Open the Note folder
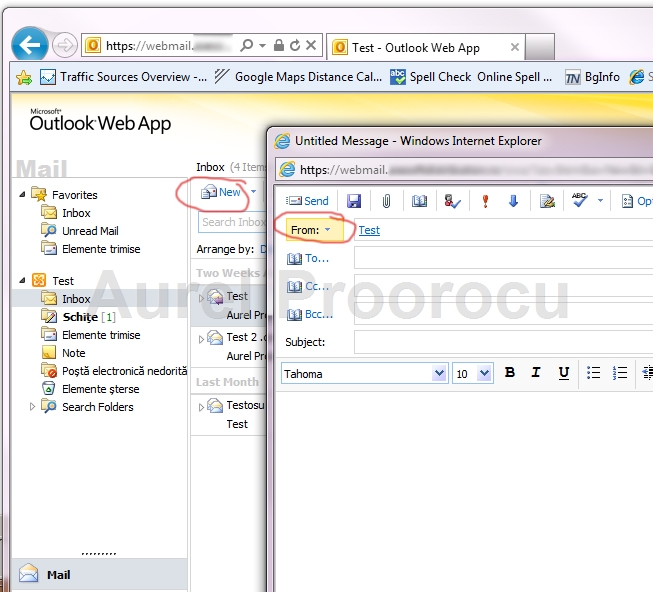Image resolution: width=653 pixels, height=592 pixels. pyautogui.click(x=64, y=353)
